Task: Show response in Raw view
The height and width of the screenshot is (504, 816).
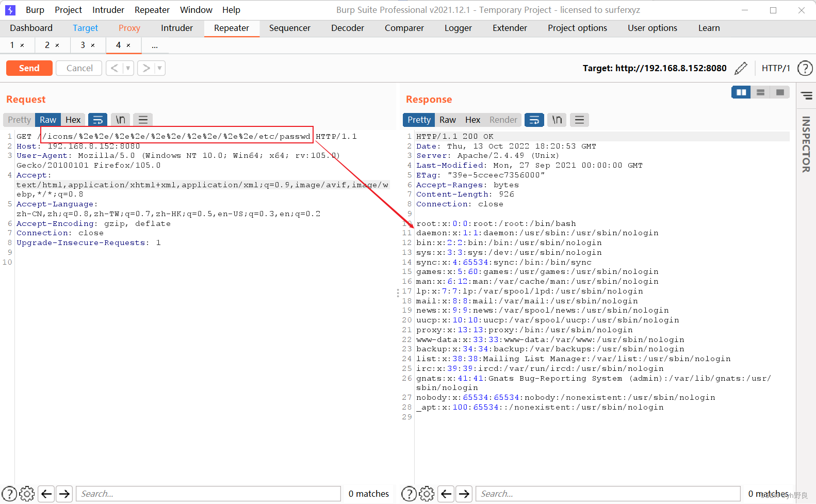Action: (447, 120)
